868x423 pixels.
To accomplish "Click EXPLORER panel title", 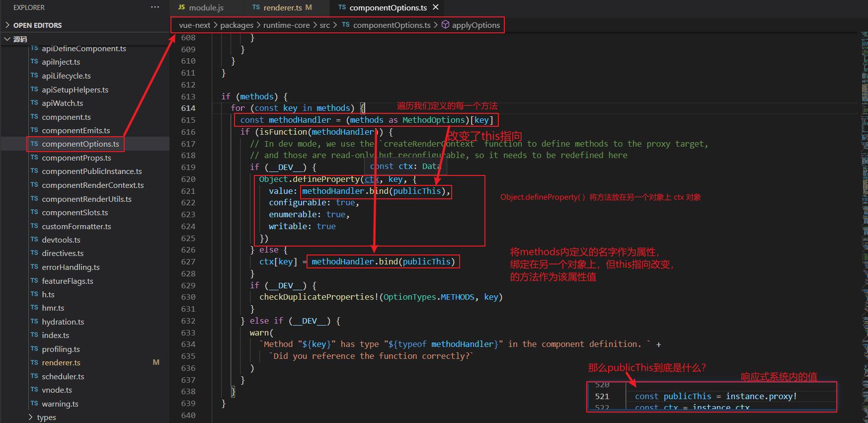I will (29, 7).
